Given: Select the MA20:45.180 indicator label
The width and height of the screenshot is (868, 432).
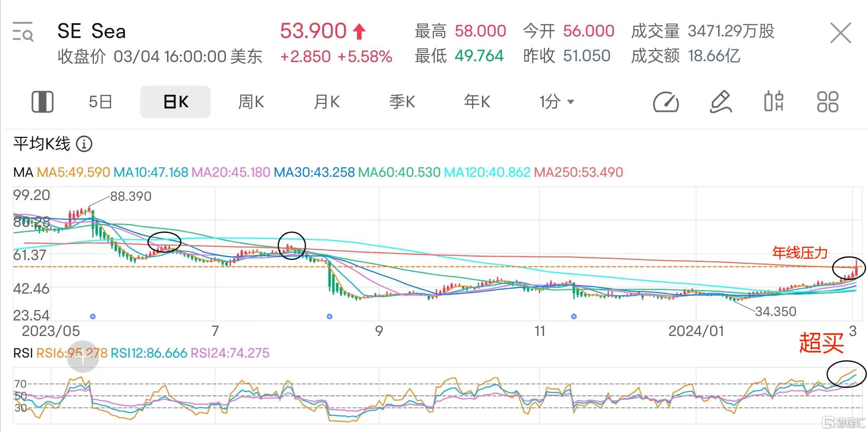Looking at the screenshot, I should [231, 172].
